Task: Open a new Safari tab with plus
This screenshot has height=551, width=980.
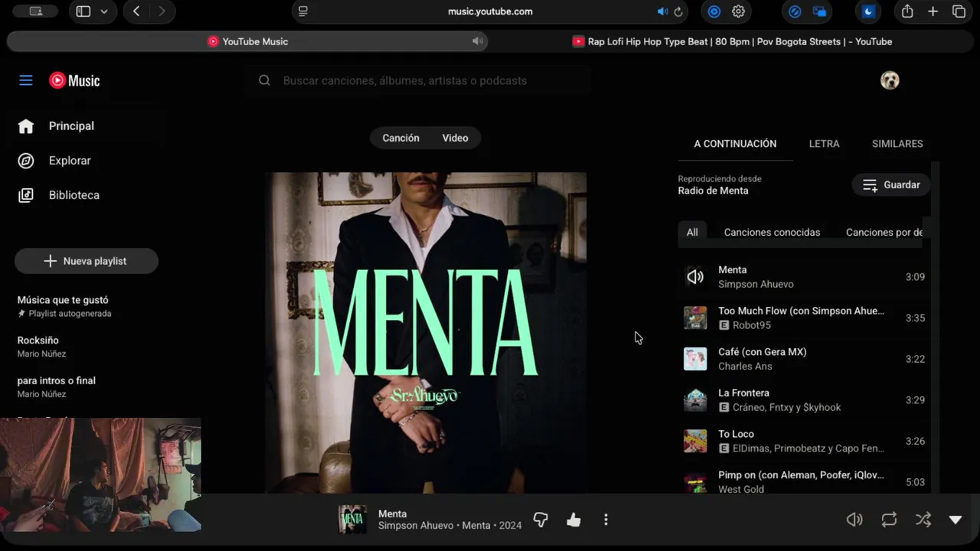Action: coord(933,11)
